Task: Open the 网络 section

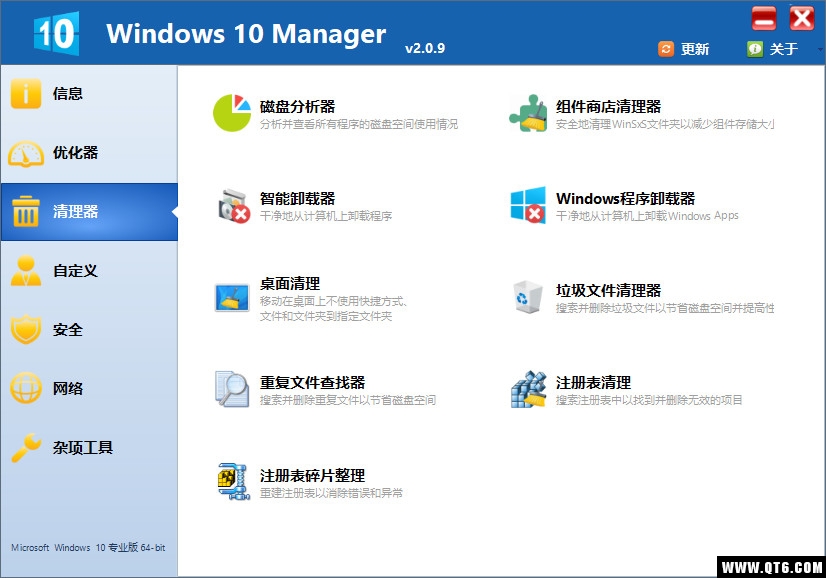Action: pyautogui.click(x=89, y=389)
